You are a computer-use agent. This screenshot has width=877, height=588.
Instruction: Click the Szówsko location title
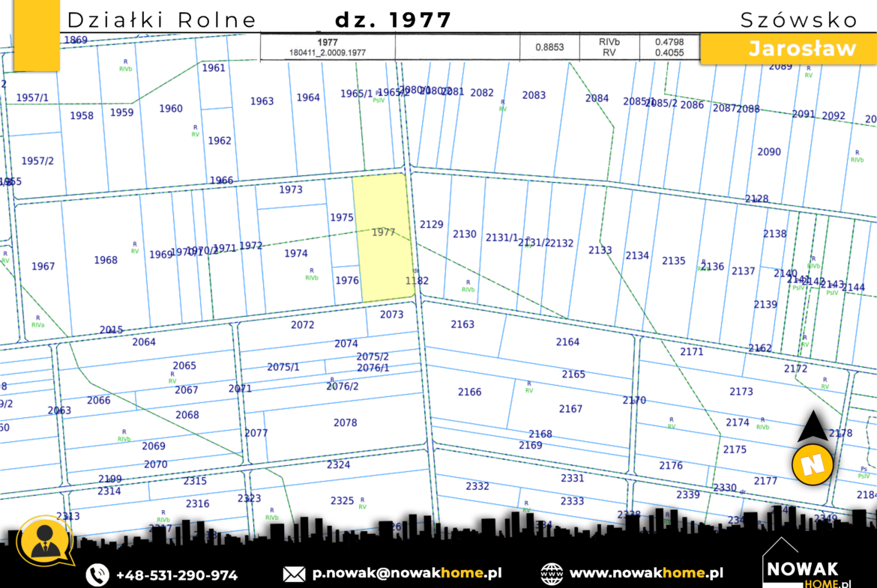click(x=798, y=20)
